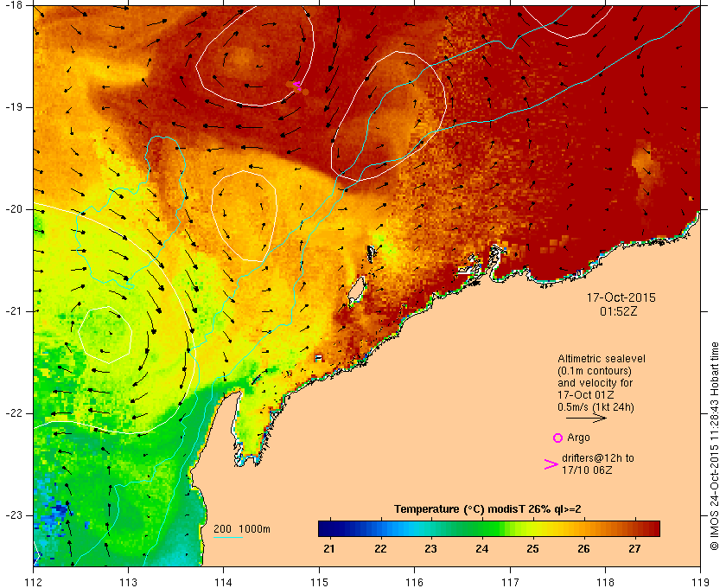Click the latitude axis label -20
The width and height of the screenshot is (726, 588).
[13, 209]
